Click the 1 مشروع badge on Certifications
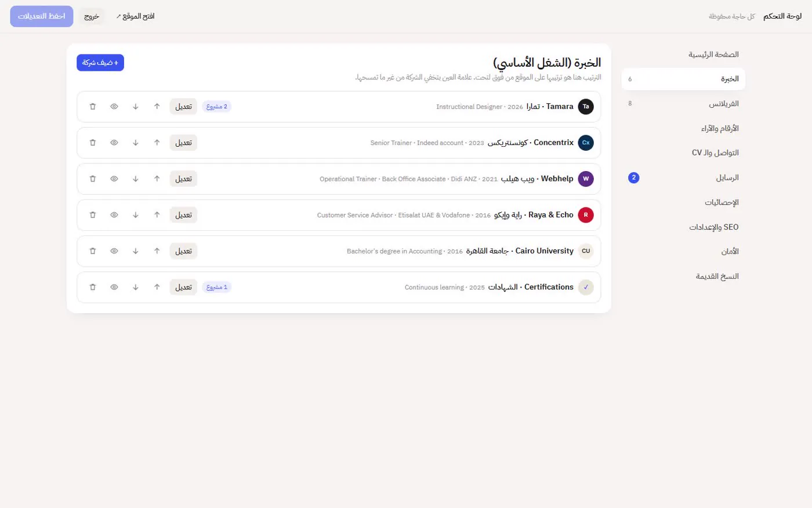This screenshot has width=812, height=508. (217, 287)
